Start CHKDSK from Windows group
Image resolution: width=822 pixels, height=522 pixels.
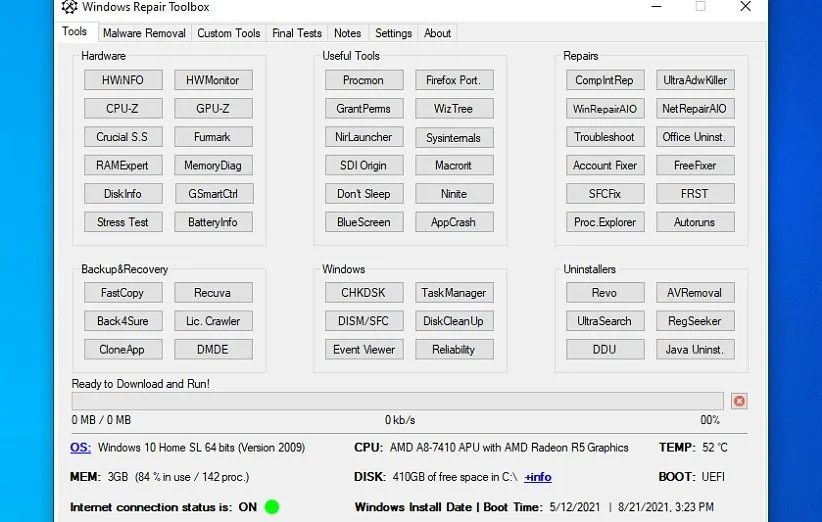[x=363, y=293]
